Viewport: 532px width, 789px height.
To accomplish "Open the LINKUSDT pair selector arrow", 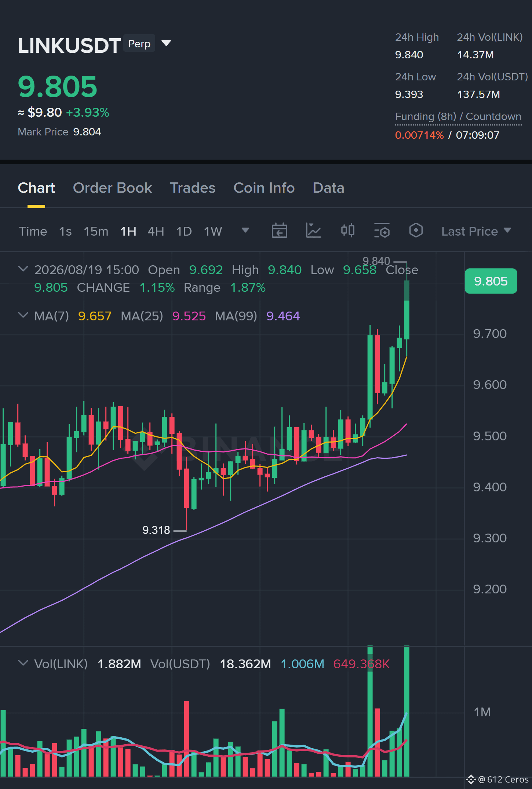I will pyautogui.click(x=166, y=43).
